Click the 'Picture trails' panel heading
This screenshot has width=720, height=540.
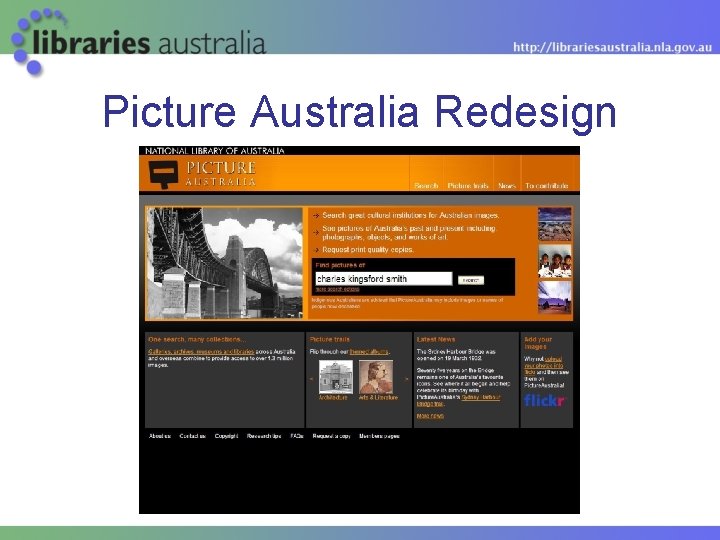pyautogui.click(x=330, y=339)
